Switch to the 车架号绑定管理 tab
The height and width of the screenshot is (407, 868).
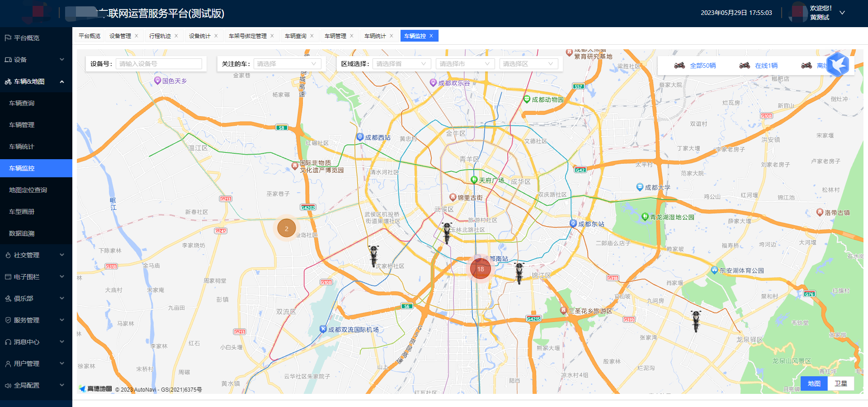point(248,36)
